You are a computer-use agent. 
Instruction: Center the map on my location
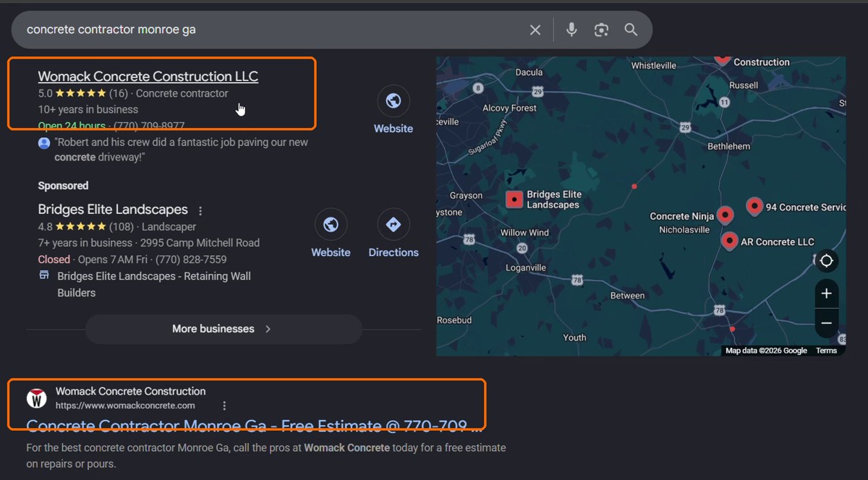pyautogui.click(x=827, y=261)
